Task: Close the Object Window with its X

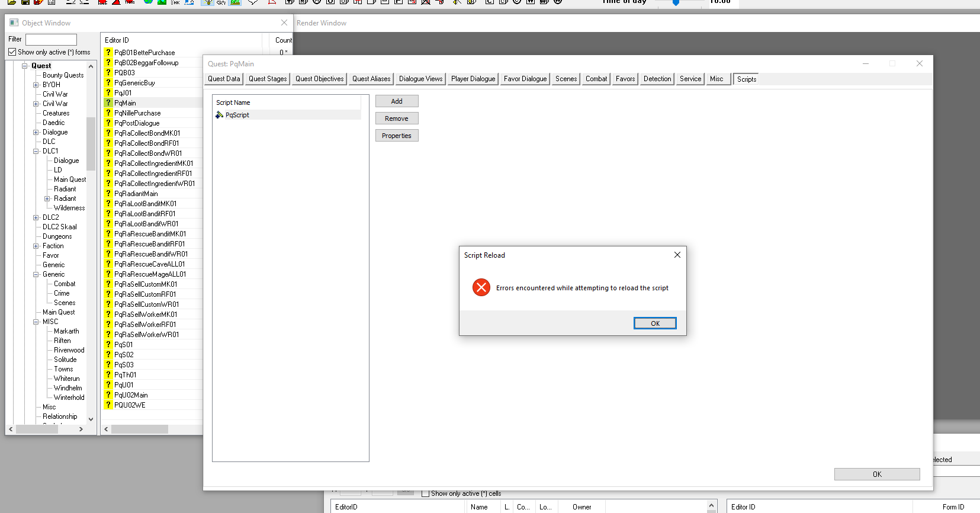Action: click(284, 23)
